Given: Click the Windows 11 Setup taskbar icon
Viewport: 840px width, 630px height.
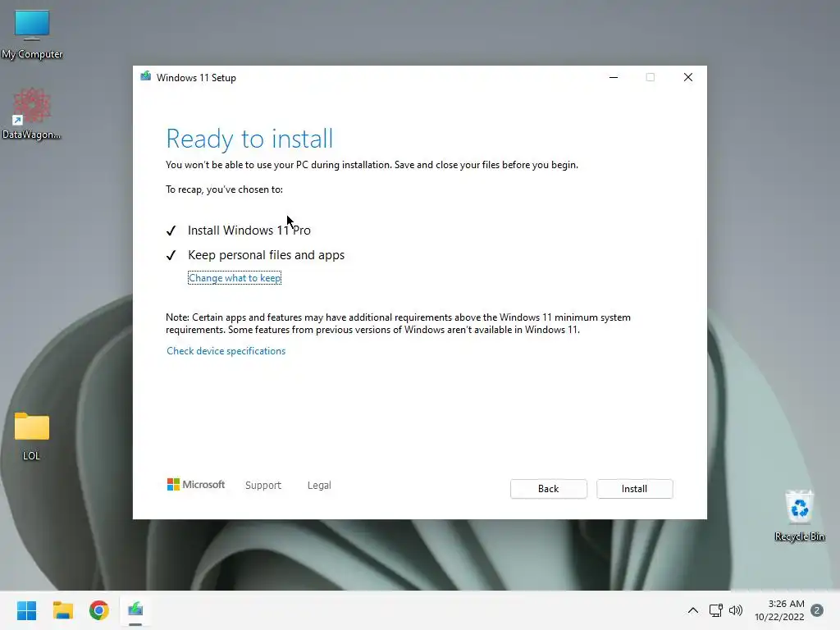Looking at the screenshot, I should [135, 610].
